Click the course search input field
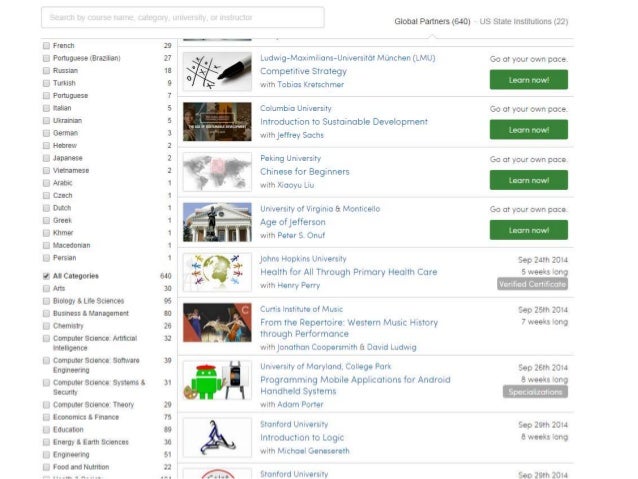This screenshot has width=638, height=479. click(x=183, y=17)
